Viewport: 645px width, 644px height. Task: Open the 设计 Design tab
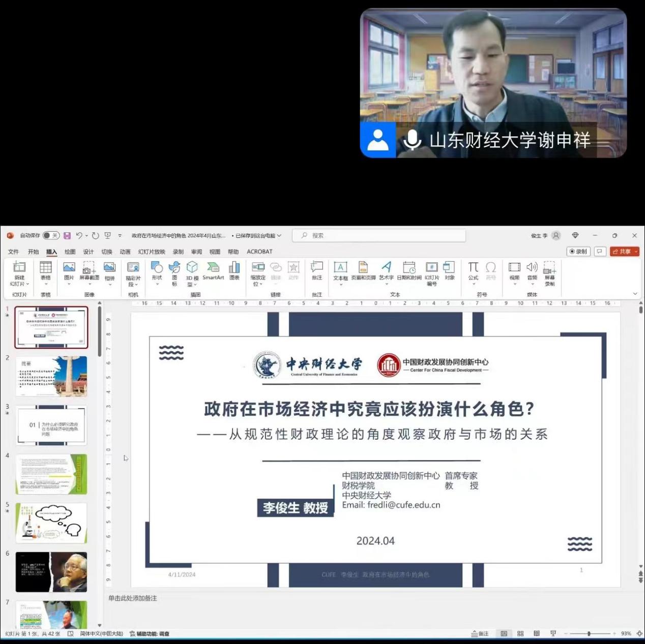pos(89,252)
